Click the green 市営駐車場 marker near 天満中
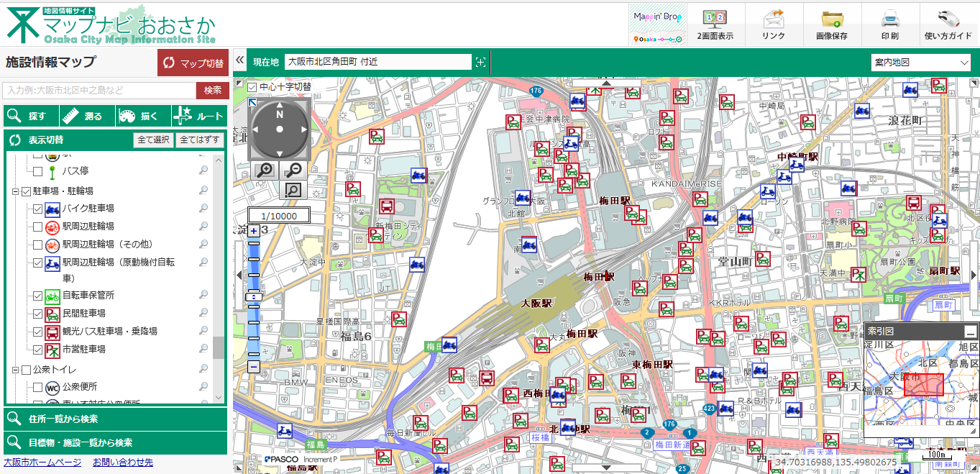The width and height of the screenshot is (980, 474). [858, 273]
